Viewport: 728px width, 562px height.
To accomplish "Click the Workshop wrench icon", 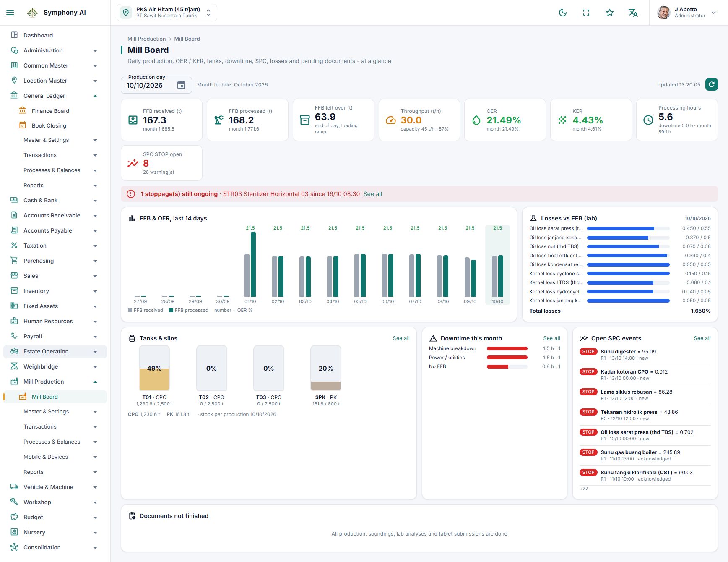I will coord(14,502).
